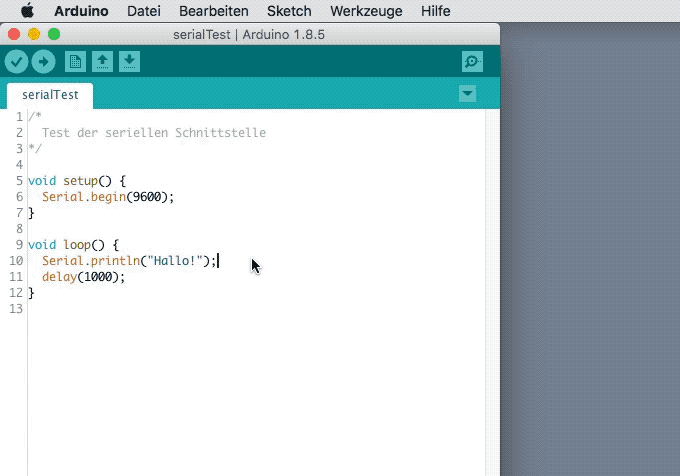Create a new sketch with New icon
Viewport: 680px width, 476px height.
click(x=75, y=62)
